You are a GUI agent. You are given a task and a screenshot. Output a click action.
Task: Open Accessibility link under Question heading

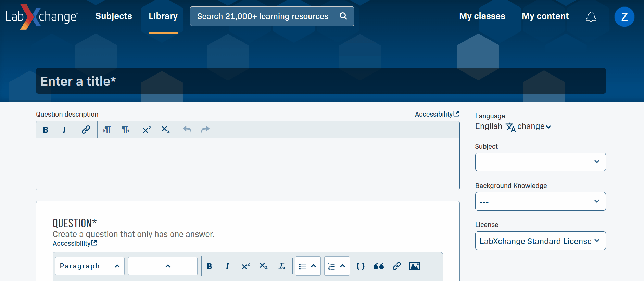click(x=75, y=243)
